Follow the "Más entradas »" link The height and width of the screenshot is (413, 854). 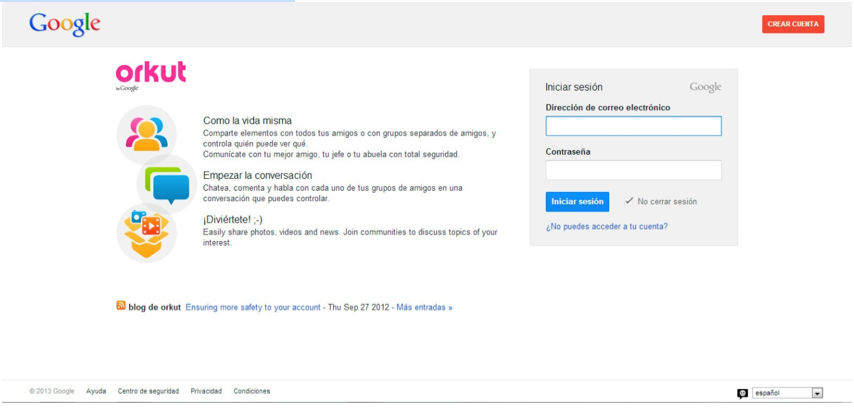424,307
